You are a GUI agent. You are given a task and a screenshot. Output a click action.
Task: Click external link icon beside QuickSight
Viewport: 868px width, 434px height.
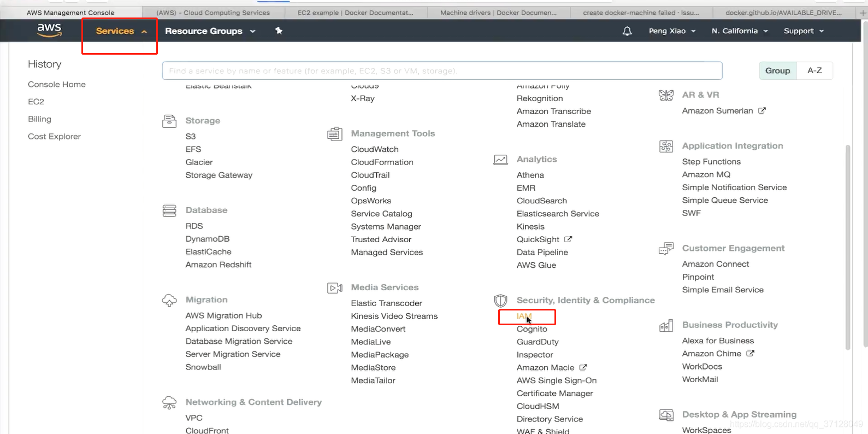pyautogui.click(x=568, y=239)
